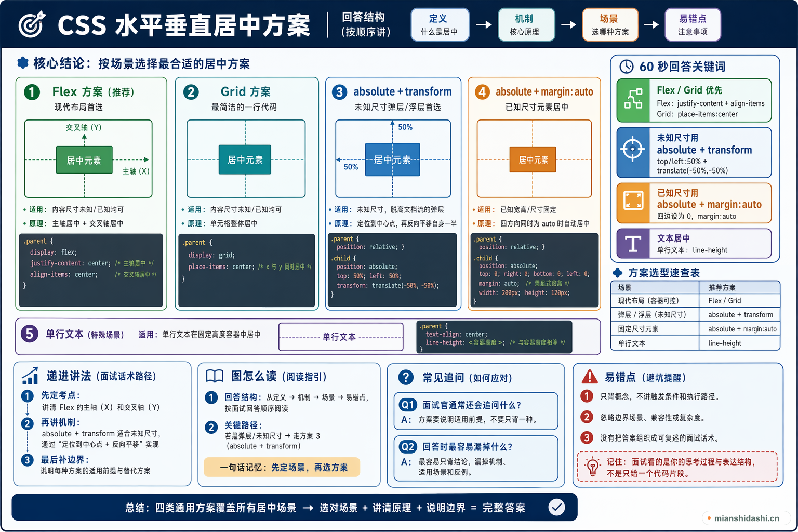Viewport: 798px width, 532px height.
Task: Click the rising chart icon beside 递进讲法
Action: pos(30,376)
